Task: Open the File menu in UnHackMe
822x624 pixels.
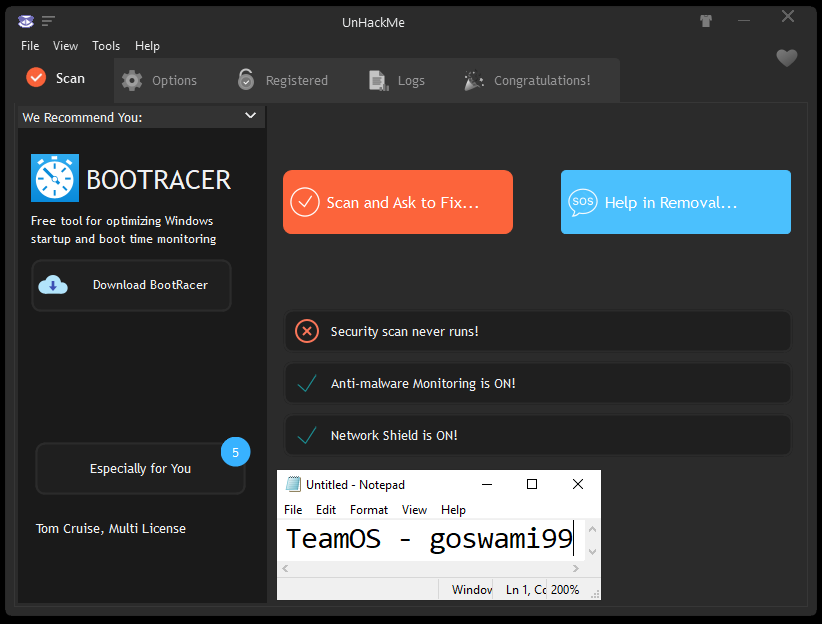Action: [30, 46]
